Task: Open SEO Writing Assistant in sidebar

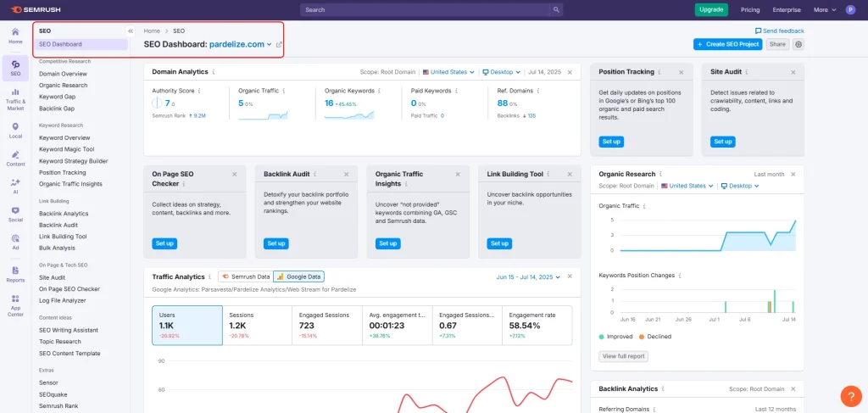Action: [x=69, y=330]
